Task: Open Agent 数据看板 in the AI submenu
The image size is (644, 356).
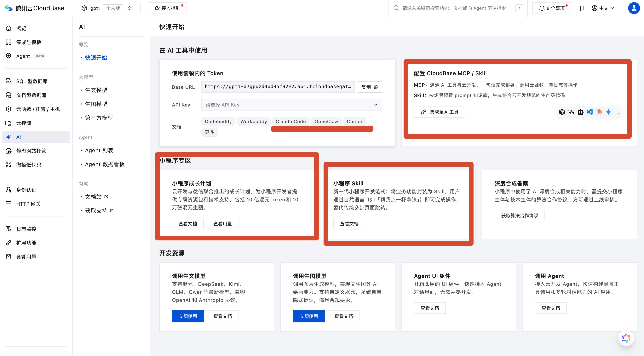Action: [105, 164]
